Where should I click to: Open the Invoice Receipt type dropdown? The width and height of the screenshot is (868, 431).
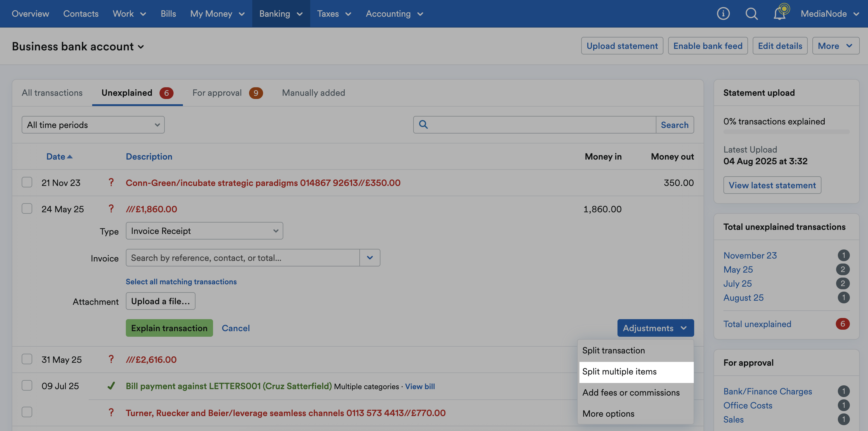(x=204, y=231)
